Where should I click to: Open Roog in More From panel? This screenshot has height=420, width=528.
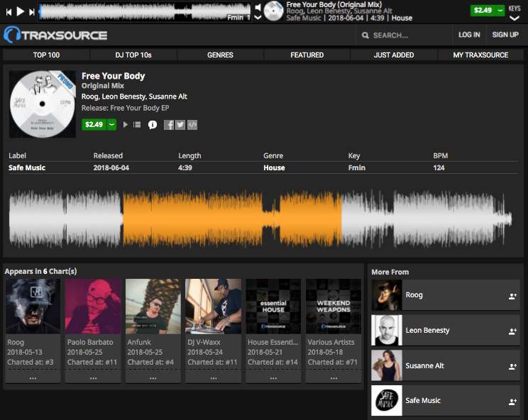414,295
